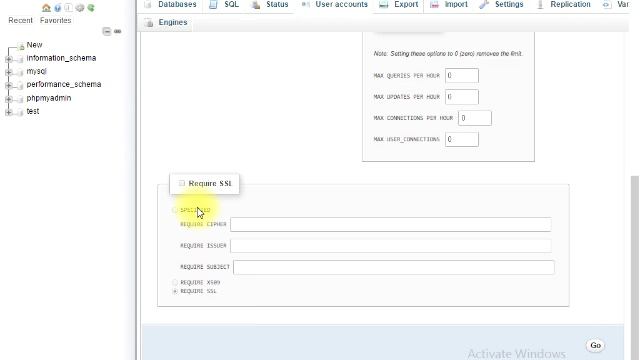
Task: Show the Favorites tables list
Action: pos(56,20)
